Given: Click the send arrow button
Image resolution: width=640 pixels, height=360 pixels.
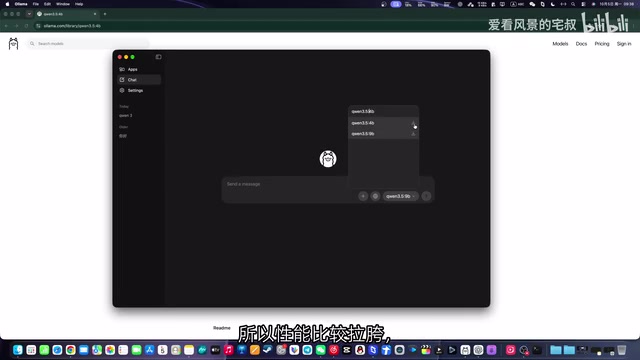Looking at the screenshot, I should 426,196.
